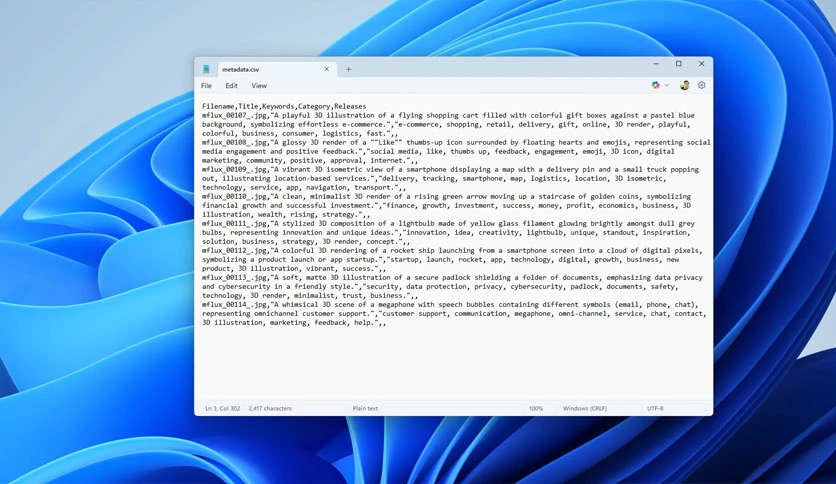Click the UTF-8 encoding indicator
Screen dimensions: 836x484
tap(655, 408)
